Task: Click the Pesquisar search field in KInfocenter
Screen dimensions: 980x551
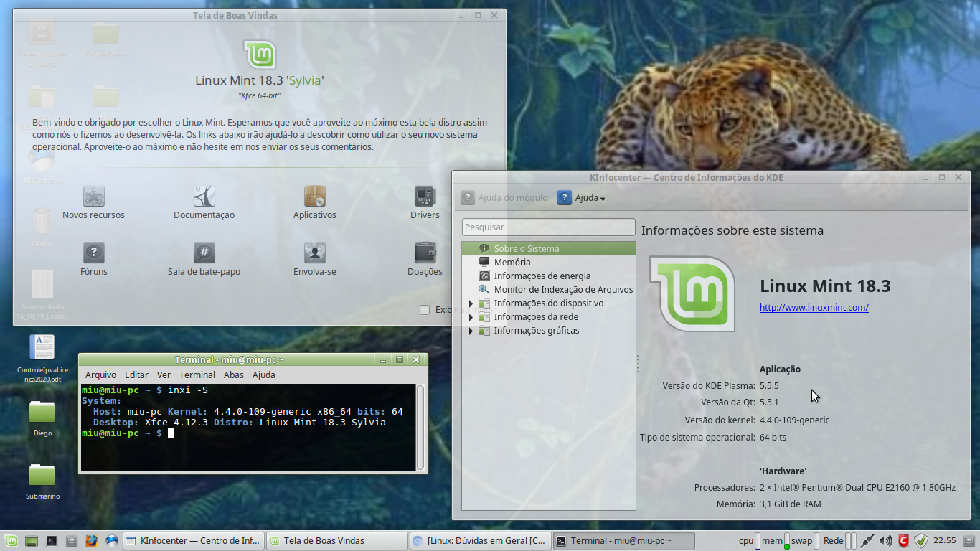Action: 549,227
